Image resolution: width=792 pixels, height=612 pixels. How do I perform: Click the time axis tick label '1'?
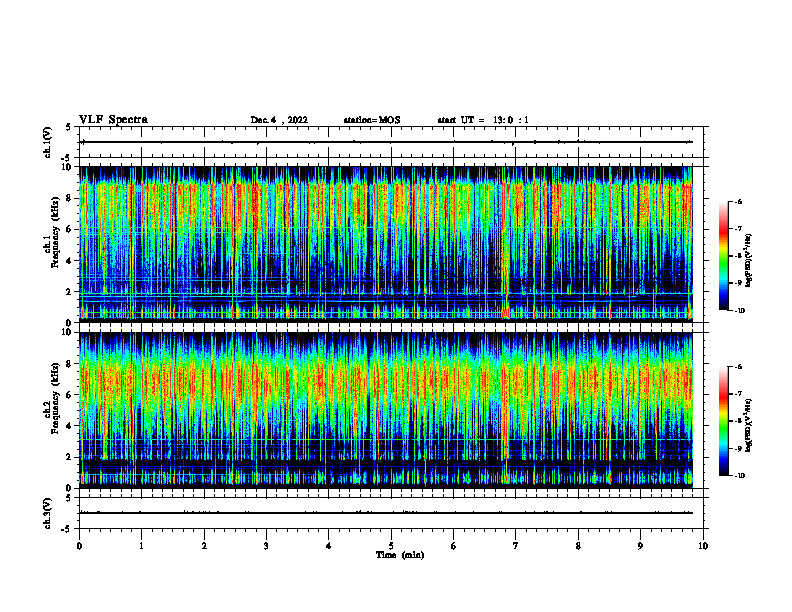point(141,546)
